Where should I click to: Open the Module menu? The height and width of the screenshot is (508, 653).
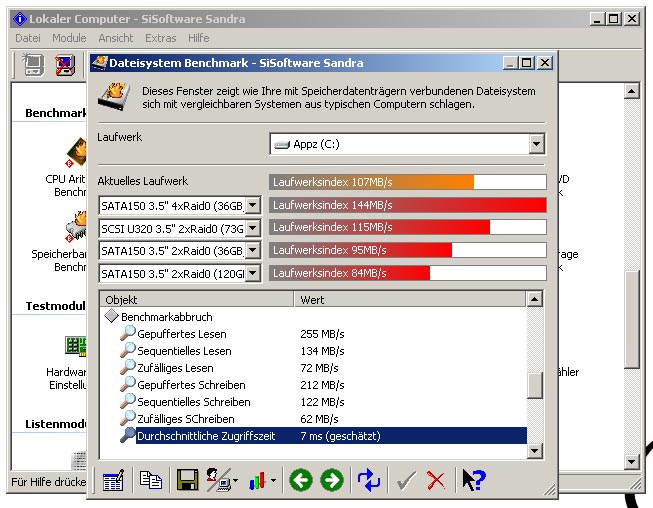pos(69,38)
